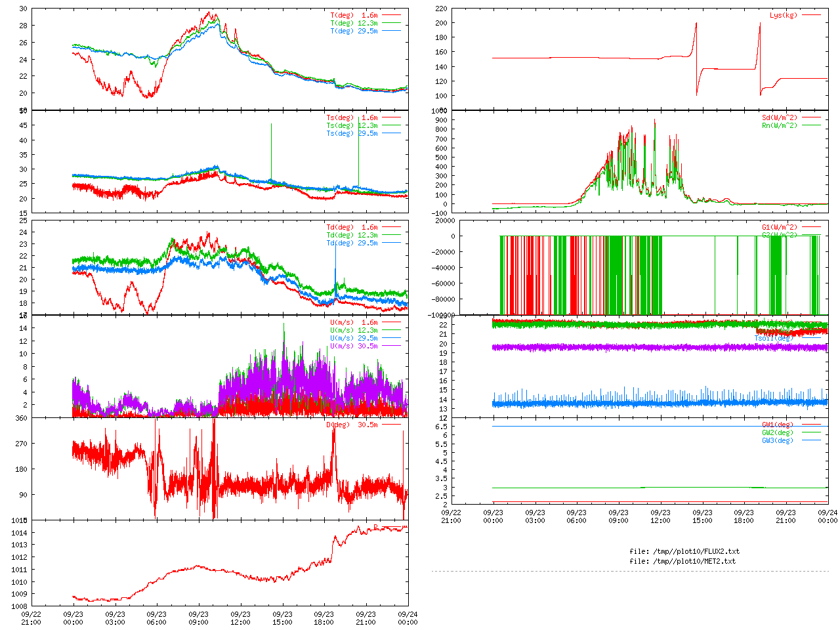Click the file path text ending MET2.txt
840x630 pixels.
point(682,561)
